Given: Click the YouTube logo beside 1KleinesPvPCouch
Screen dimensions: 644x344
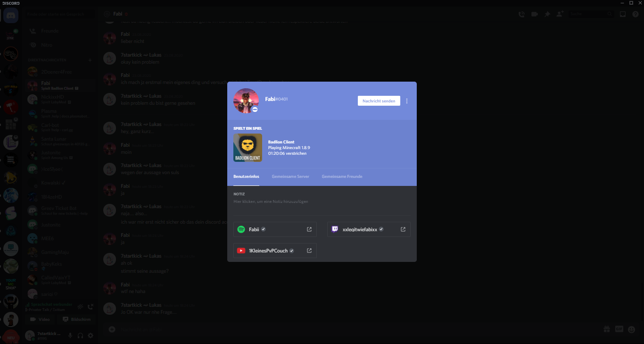Looking at the screenshot, I should (x=241, y=251).
